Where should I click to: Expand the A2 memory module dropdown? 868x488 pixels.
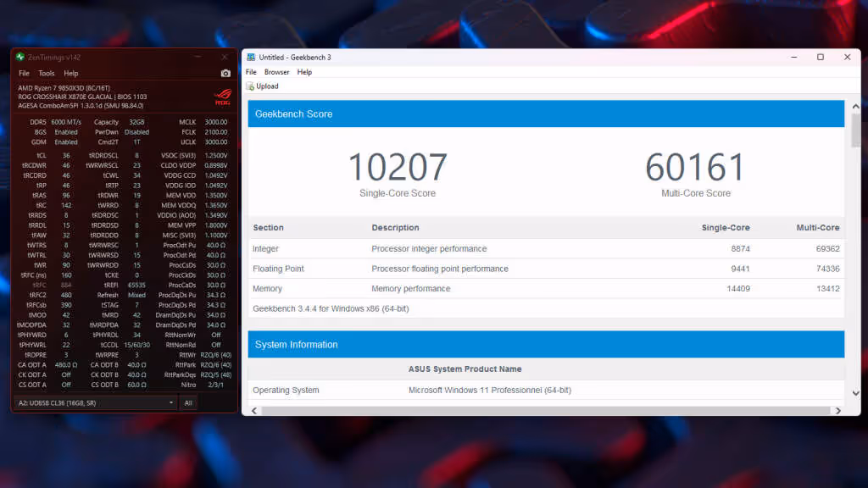95,402
